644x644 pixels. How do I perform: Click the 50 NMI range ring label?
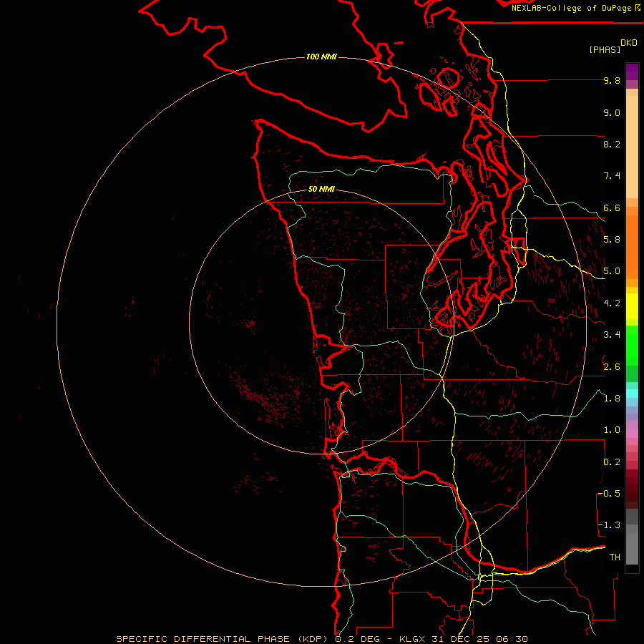pyautogui.click(x=321, y=189)
